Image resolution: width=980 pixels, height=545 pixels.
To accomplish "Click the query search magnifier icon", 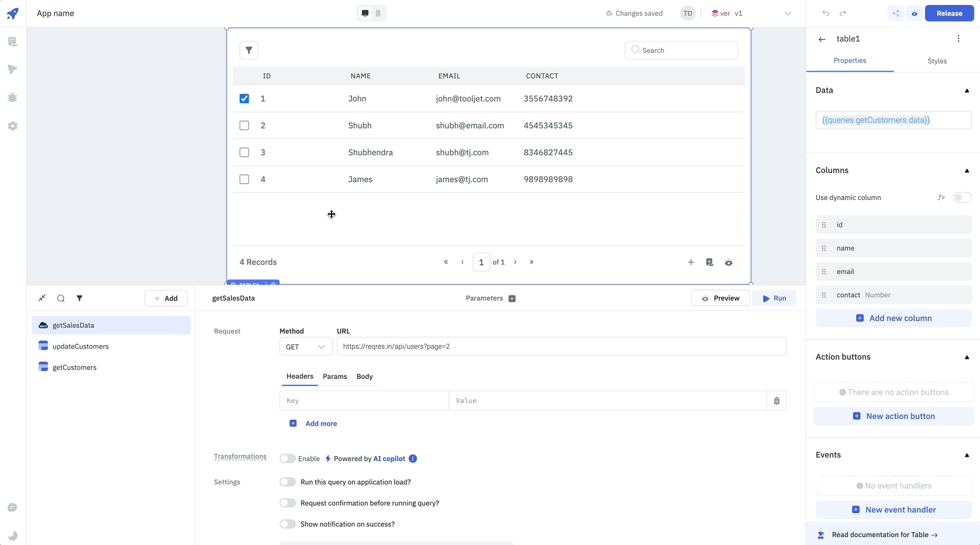I will click(61, 298).
